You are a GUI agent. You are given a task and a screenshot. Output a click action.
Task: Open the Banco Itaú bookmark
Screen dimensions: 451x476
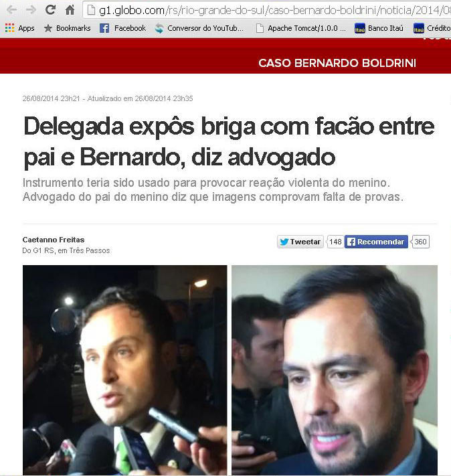(379, 28)
